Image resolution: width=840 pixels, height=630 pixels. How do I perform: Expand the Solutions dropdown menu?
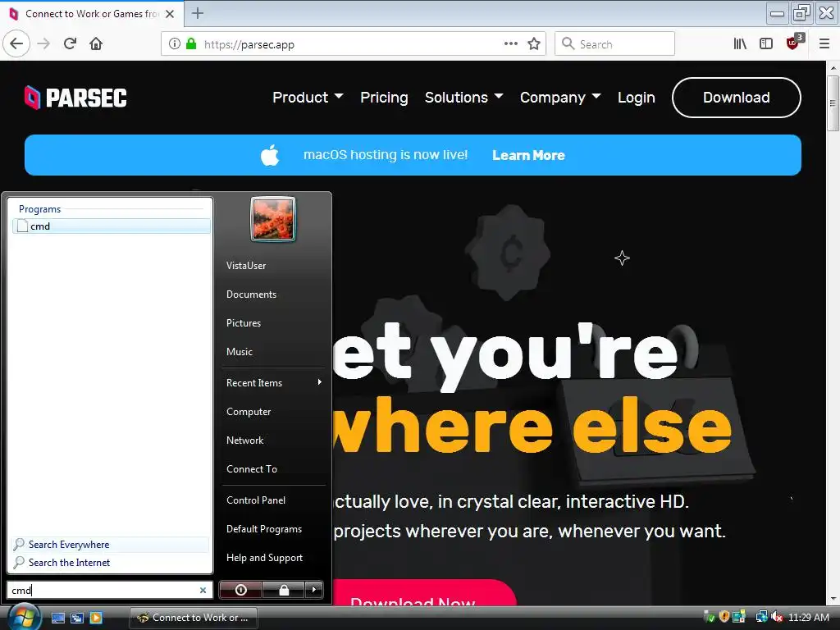pos(464,98)
